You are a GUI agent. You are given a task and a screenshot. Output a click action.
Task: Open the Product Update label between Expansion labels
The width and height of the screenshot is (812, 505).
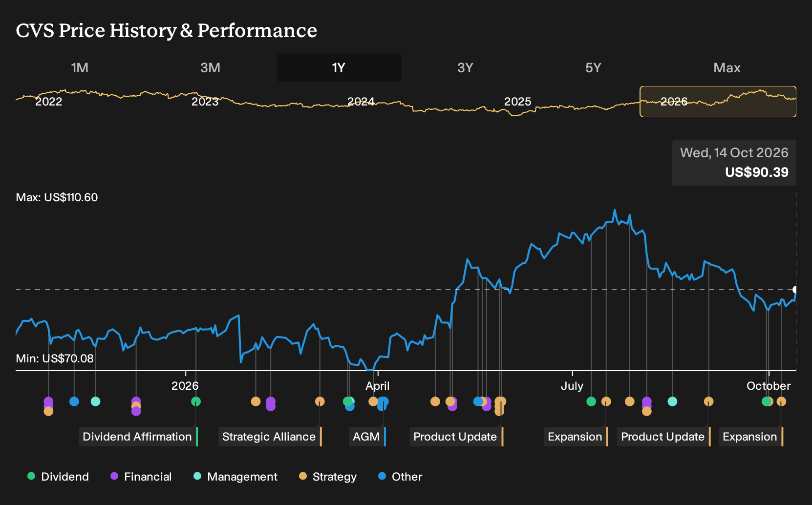[663, 437]
